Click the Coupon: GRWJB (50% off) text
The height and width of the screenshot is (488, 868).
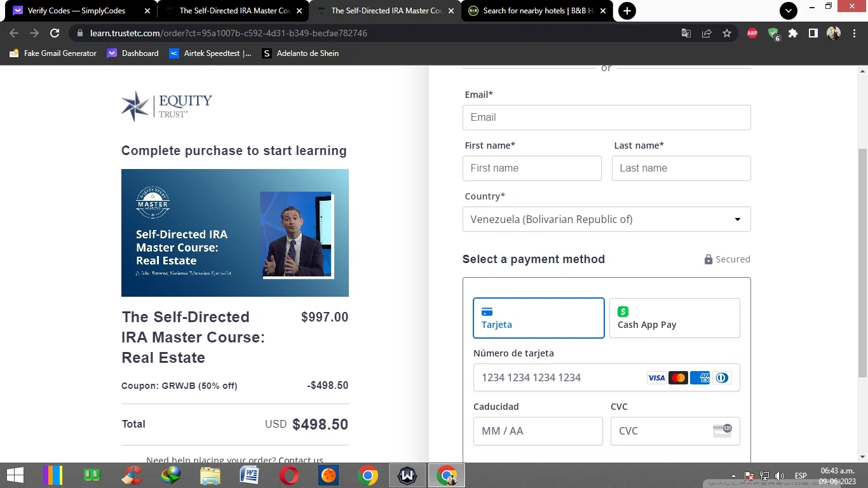[x=179, y=386]
